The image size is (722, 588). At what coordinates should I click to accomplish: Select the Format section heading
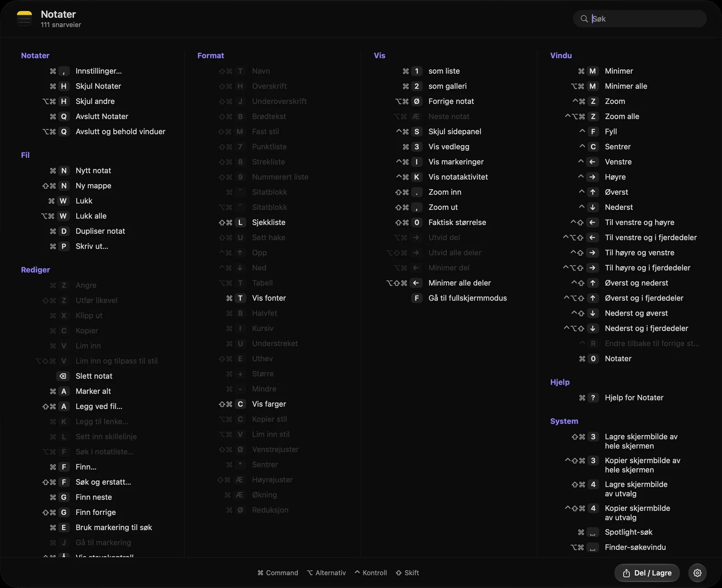coord(210,56)
